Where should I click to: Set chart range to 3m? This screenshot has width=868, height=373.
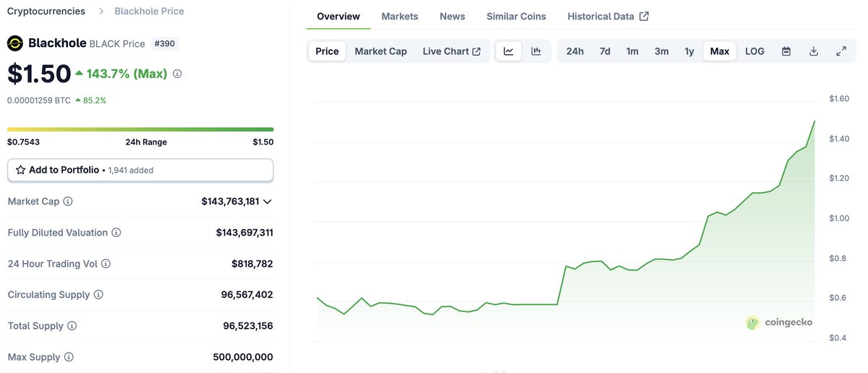tap(661, 51)
